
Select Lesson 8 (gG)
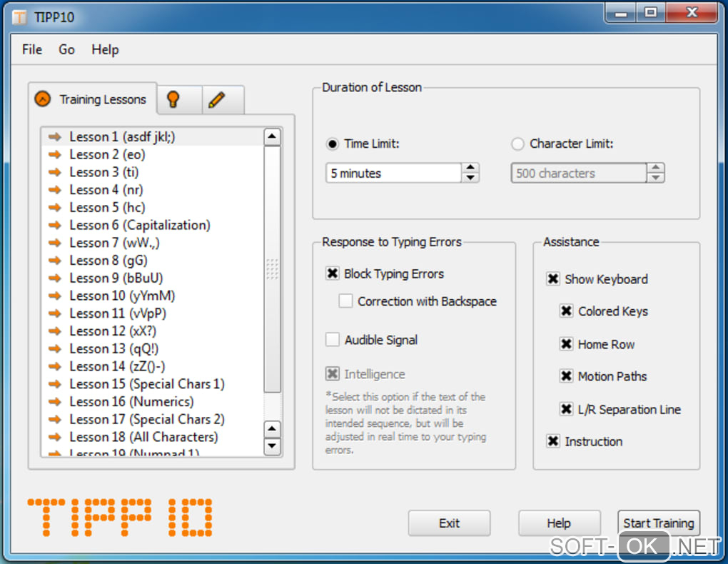click(x=152, y=260)
